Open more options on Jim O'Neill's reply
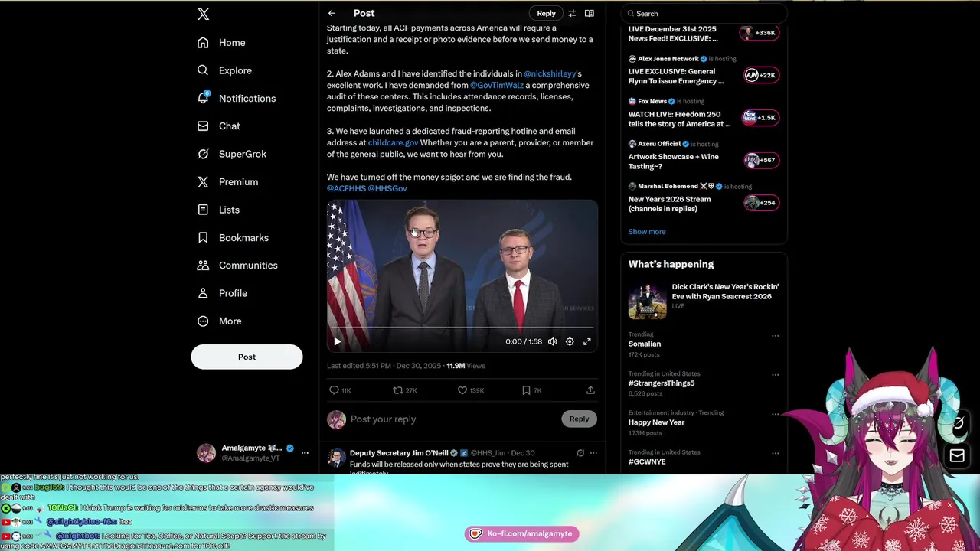The image size is (980, 551). click(593, 453)
